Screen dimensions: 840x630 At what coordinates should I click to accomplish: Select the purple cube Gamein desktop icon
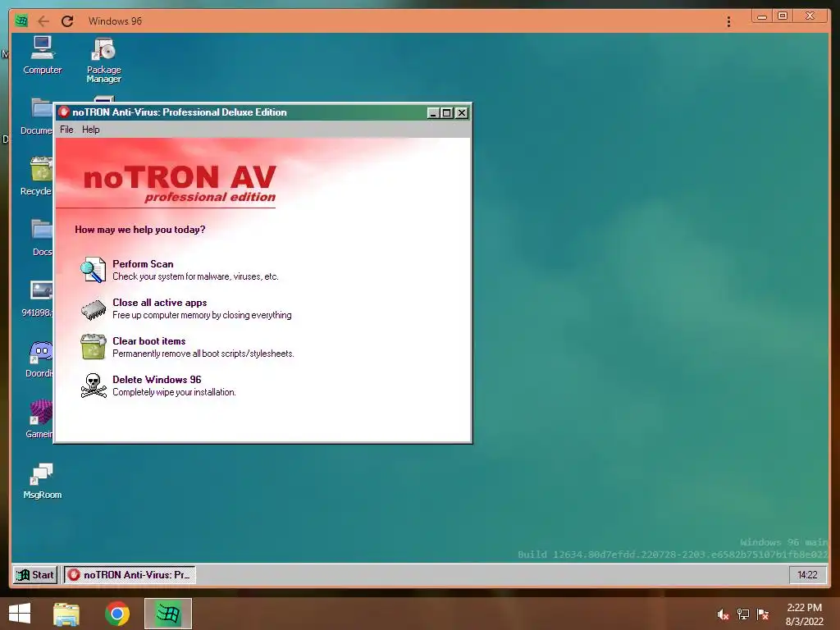tap(39, 419)
